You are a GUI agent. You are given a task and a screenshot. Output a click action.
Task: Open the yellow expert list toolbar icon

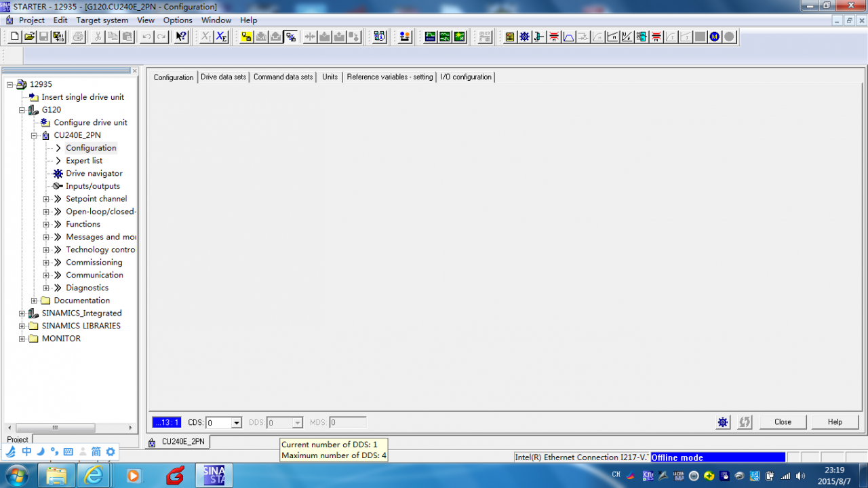coord(510,37)
